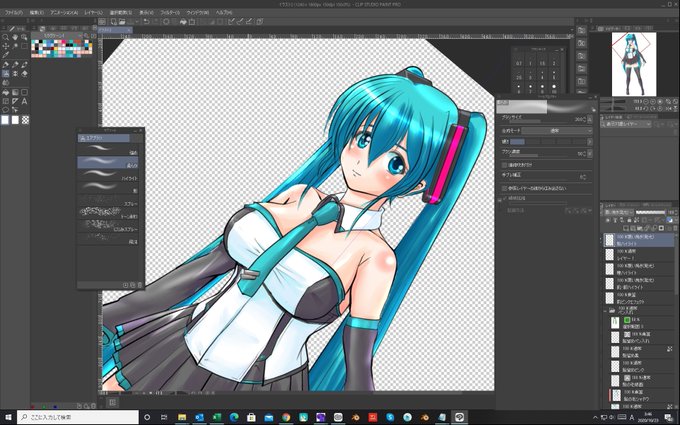Viewport: 680px width, 425px height.
Task: Select the Text tool
Action: pyautogui.click(x=25, y=101)
